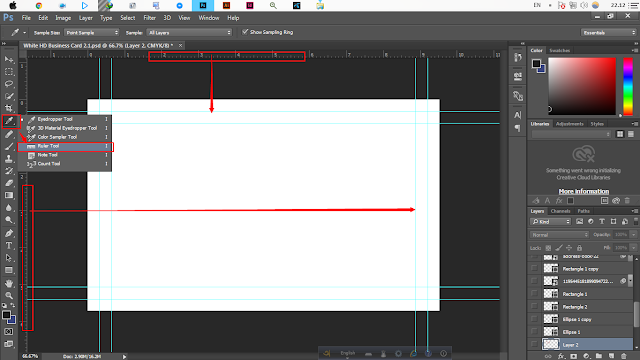Select the Gradient tool
The width and height of the screenshot is (640, 360).
[x=9, y=196]
